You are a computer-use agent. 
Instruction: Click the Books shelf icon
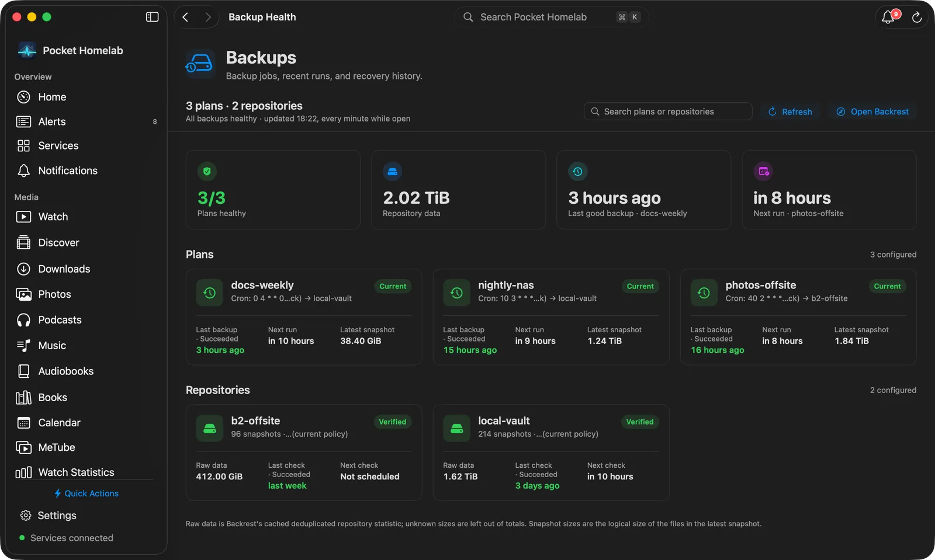pyautogui.click(x=23, y=397)
